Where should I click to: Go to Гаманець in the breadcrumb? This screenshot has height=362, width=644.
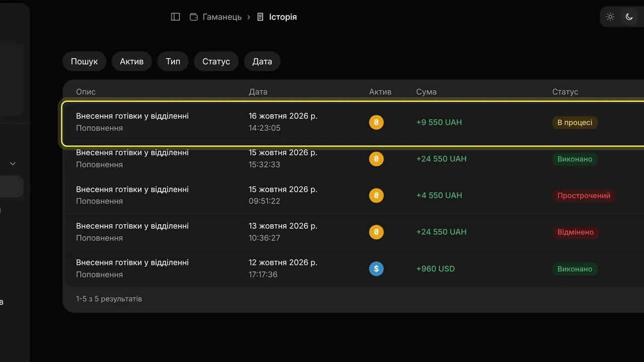222,17
